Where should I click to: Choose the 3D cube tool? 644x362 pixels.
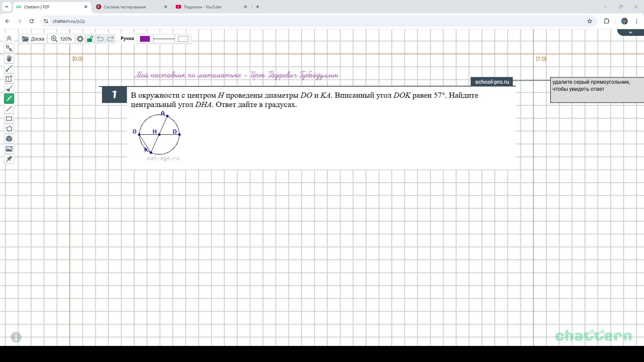click(x=9, y=139)
